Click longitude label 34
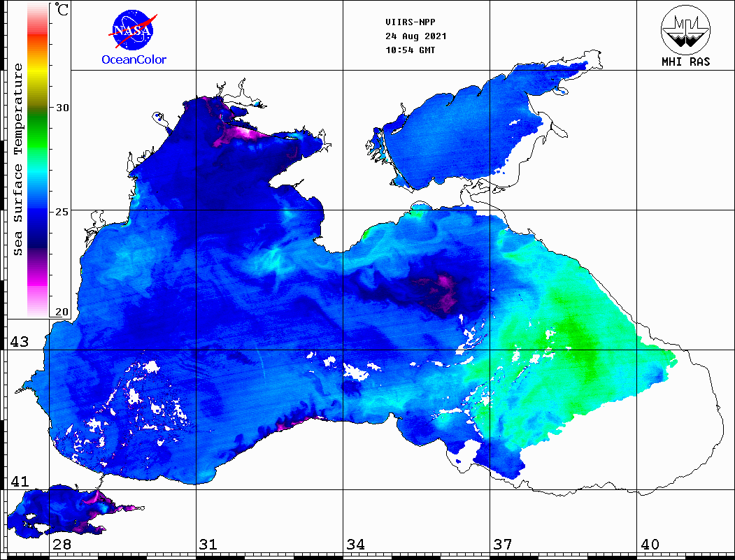 [x=356, y=544]
